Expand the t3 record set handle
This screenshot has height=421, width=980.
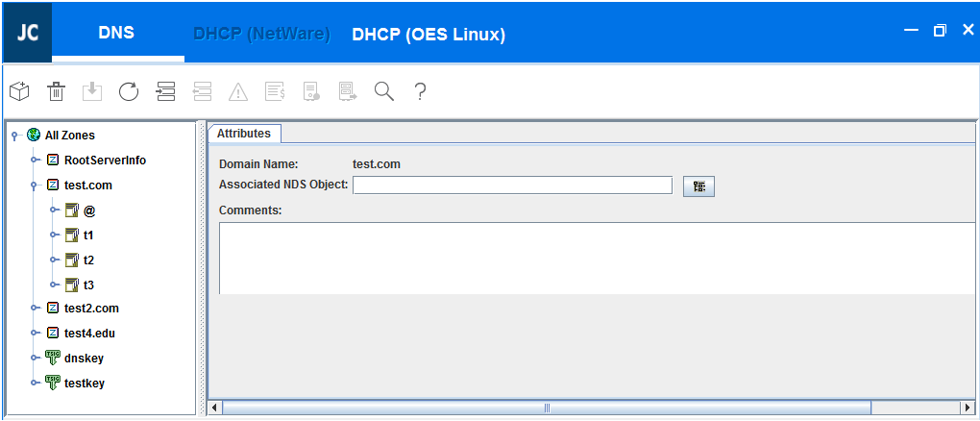[x=55, y=285]
